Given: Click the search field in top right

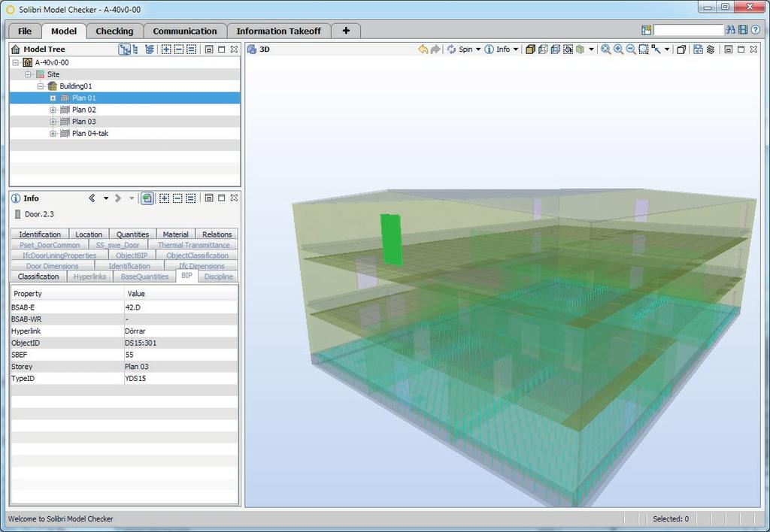Looking at the screenshot, I should [x=689, y=30].
